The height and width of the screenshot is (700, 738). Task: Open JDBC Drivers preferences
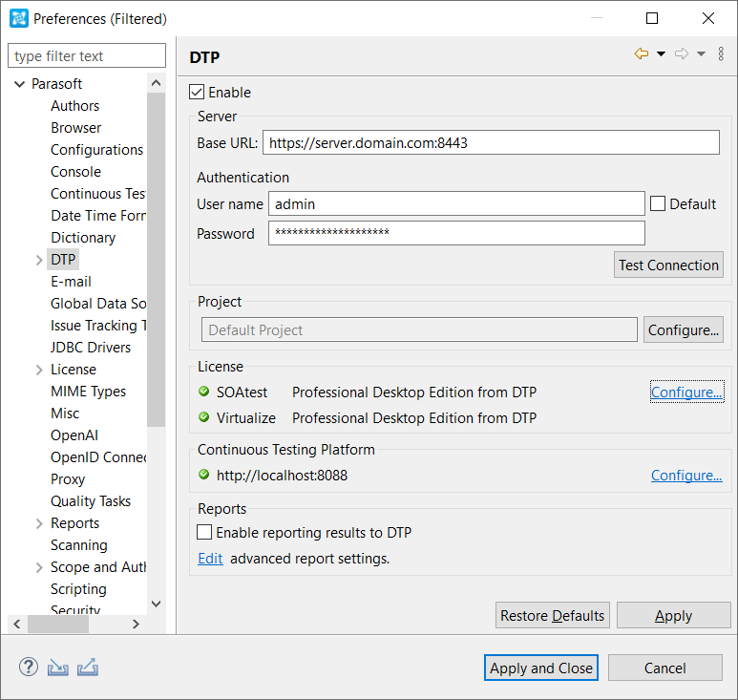click(x=91, y=348)
